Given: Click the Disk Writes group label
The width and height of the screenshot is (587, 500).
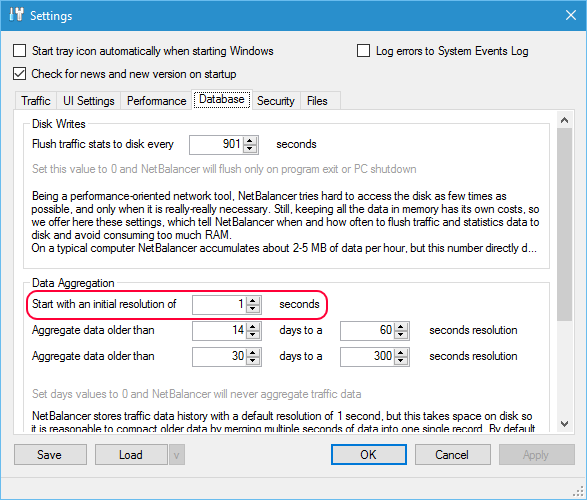Looking at the screenshot, I should coord(59,124).
